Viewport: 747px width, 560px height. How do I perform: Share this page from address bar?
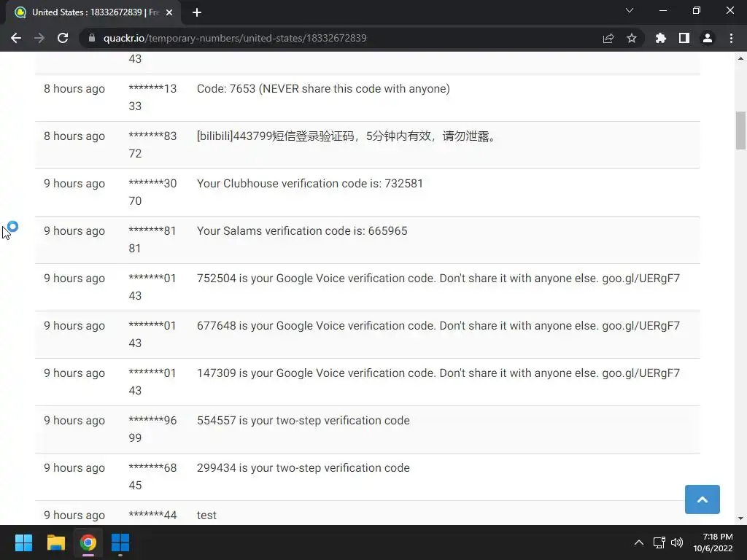pos(608,38)
